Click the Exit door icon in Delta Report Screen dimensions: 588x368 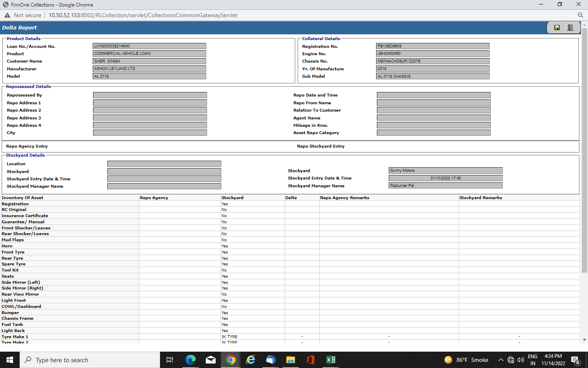click(x=570, y=28)
